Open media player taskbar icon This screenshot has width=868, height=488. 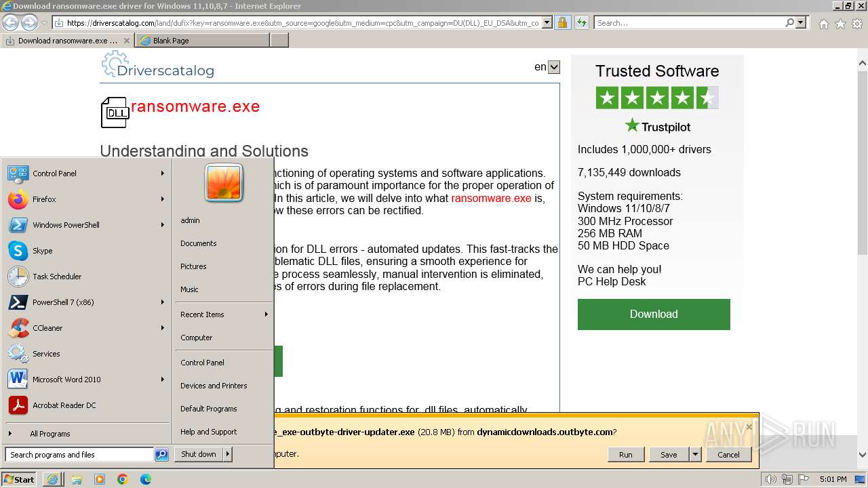coord(100,479)
